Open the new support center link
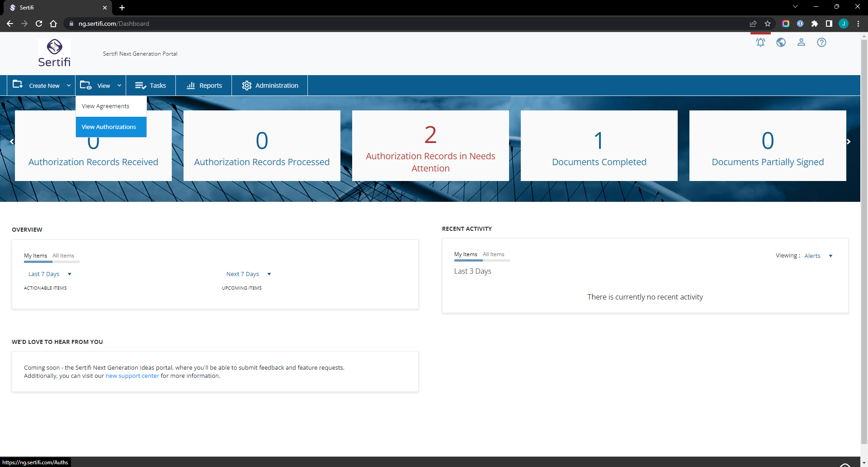 point(132,376)
